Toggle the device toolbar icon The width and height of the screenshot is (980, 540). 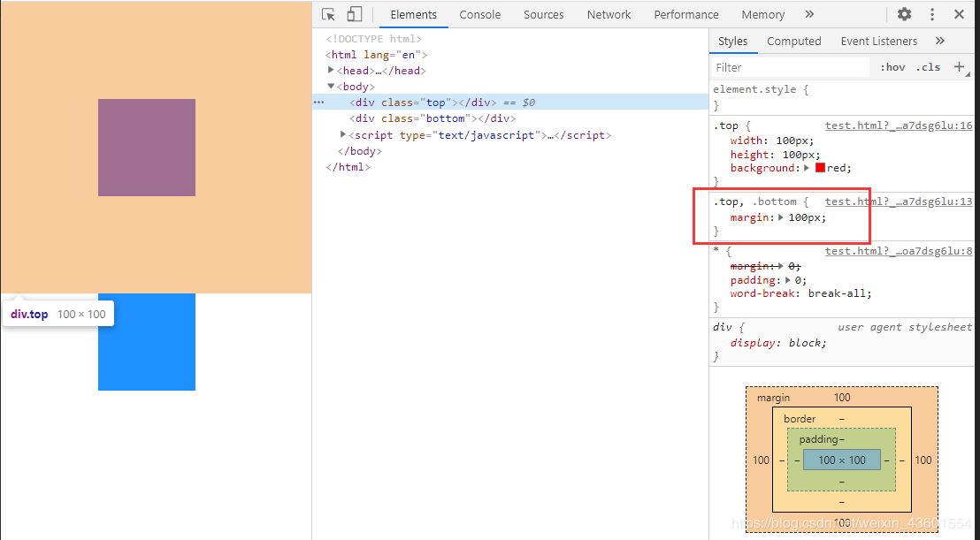click(355, 14)
